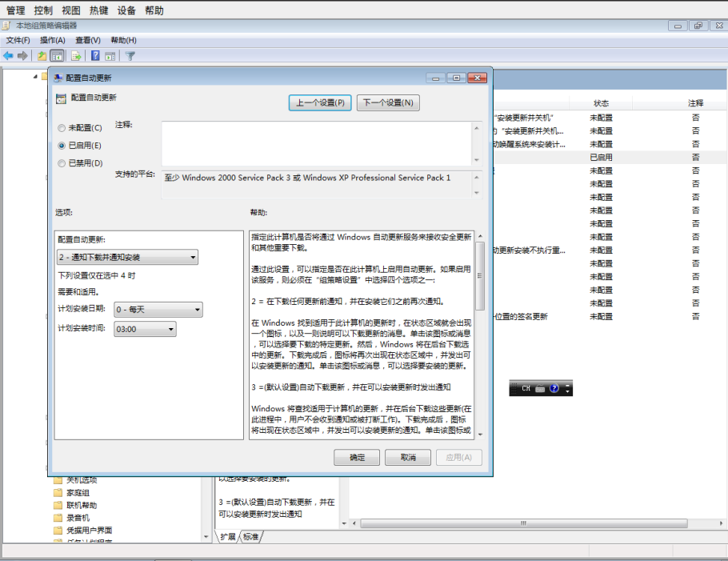Open the 帮助(H) menu in editor
Screen dimensions: 728x561
click(123, 40)
